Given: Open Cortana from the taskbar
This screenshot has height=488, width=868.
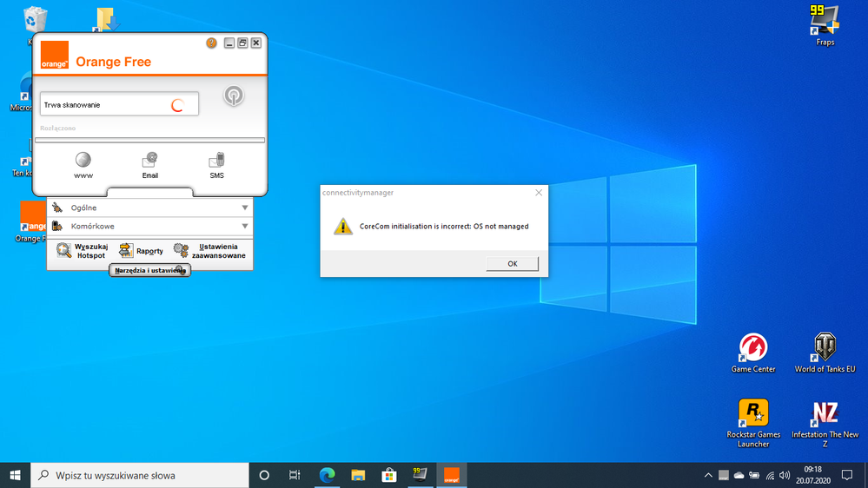Looking at the screenshot, I should pyautogui.click(x=264, y=475).
